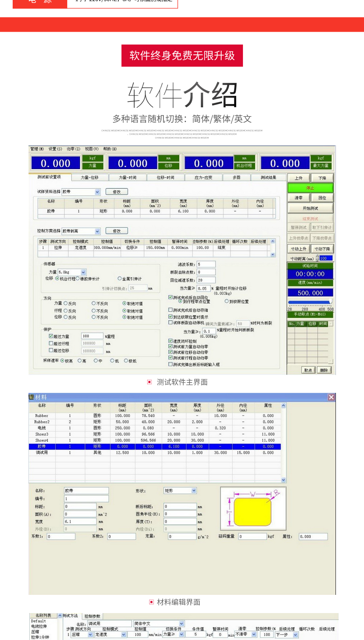Click the 删除 delete point button
This screenshot has height=640, width=364.
324,370
